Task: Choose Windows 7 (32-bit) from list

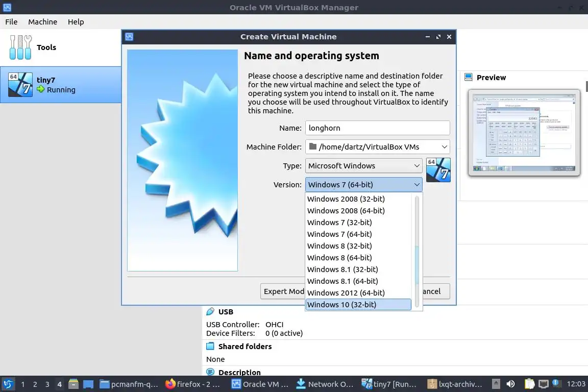Action: pyautogui.click(x=358, y=223)
